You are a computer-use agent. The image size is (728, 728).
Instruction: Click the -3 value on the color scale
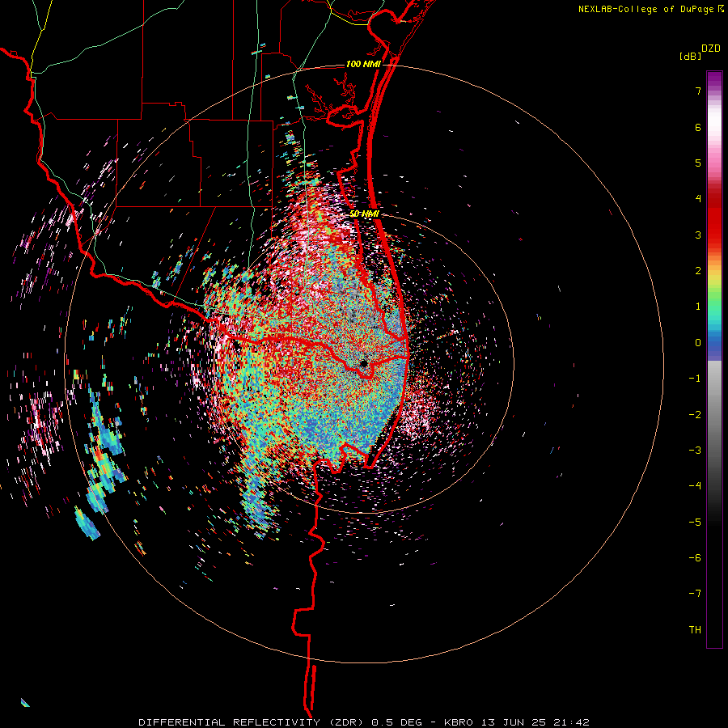(x=695, y=451)
